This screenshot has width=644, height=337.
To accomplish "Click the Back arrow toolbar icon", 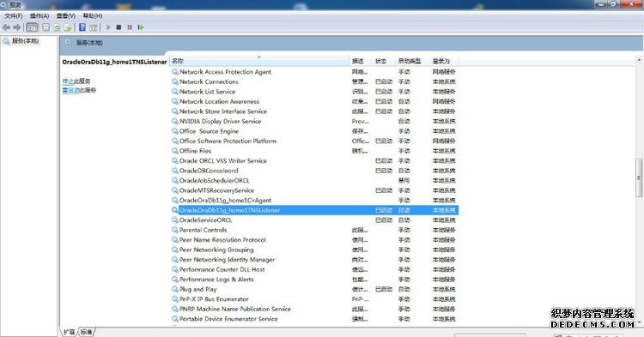I will pyautogui.click(x=6, y=27).
